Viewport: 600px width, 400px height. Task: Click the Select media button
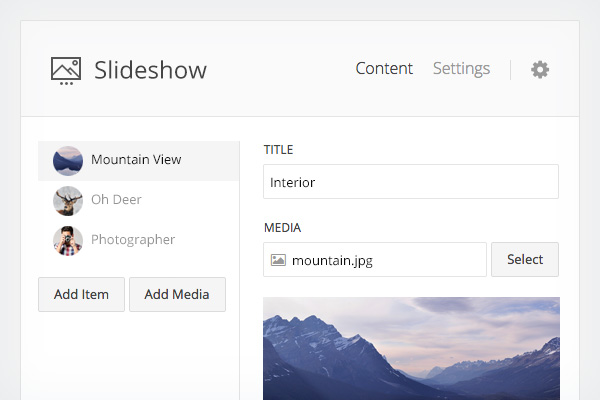525,259
